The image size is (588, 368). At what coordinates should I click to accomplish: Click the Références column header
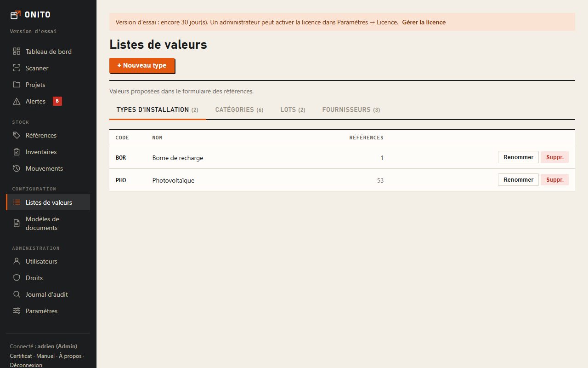click(367, 138)
